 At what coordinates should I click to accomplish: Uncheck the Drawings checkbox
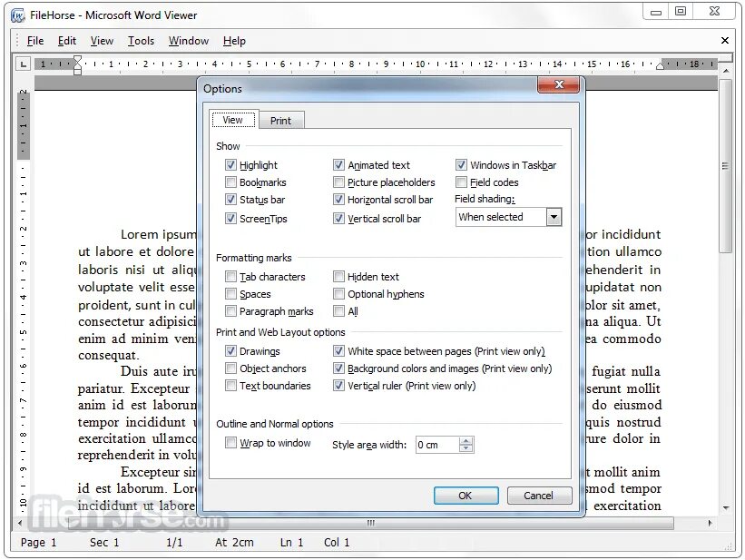click(230, 351)
